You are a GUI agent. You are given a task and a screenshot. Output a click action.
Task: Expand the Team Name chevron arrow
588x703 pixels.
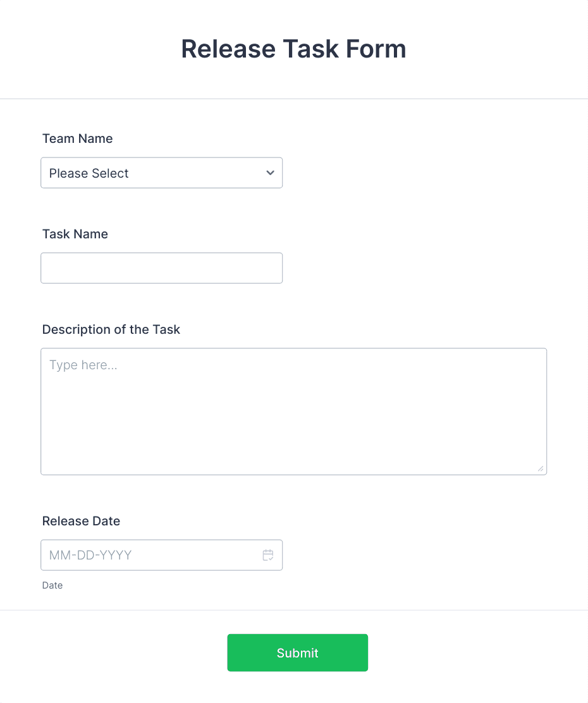(x=270, y=173)
